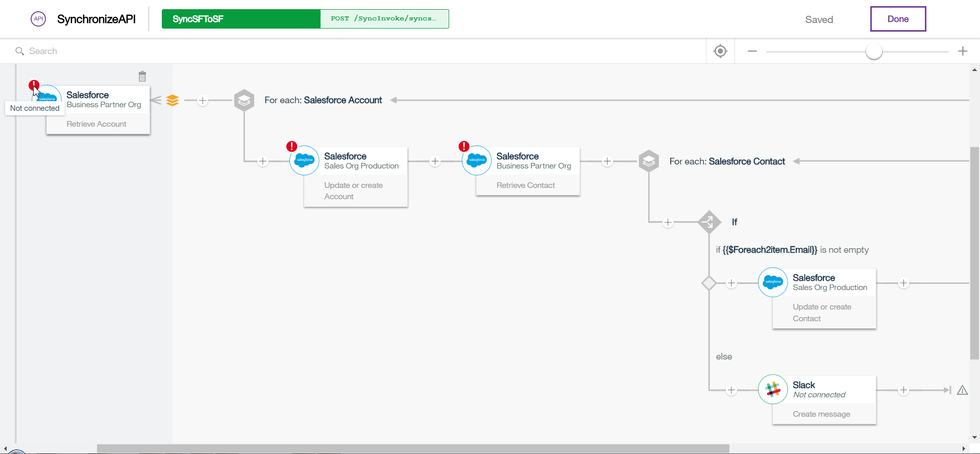Select For each: Salesforce Account label
This screenshot has height=454, width=980.
(323, 100)
